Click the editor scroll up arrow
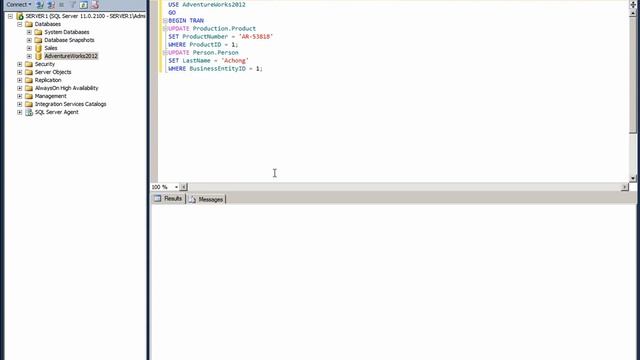The width and height of the screenshot is (640, 360). [633, 13]
